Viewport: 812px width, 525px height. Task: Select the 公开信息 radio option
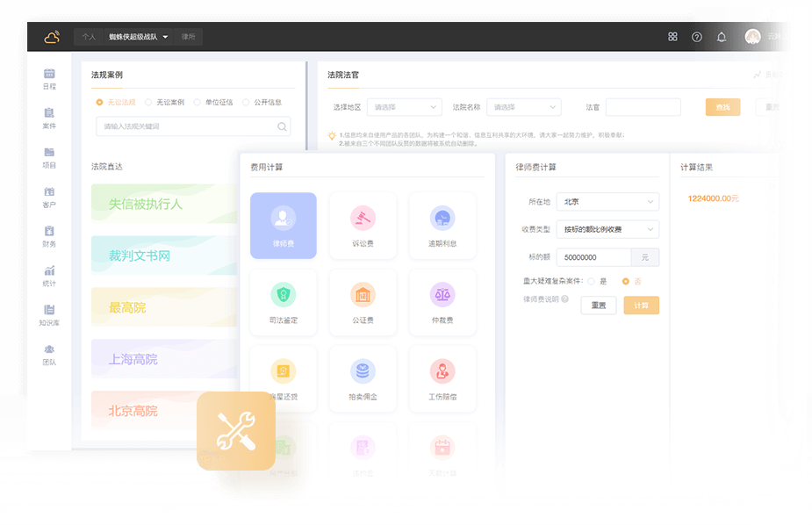coord(262,102)
